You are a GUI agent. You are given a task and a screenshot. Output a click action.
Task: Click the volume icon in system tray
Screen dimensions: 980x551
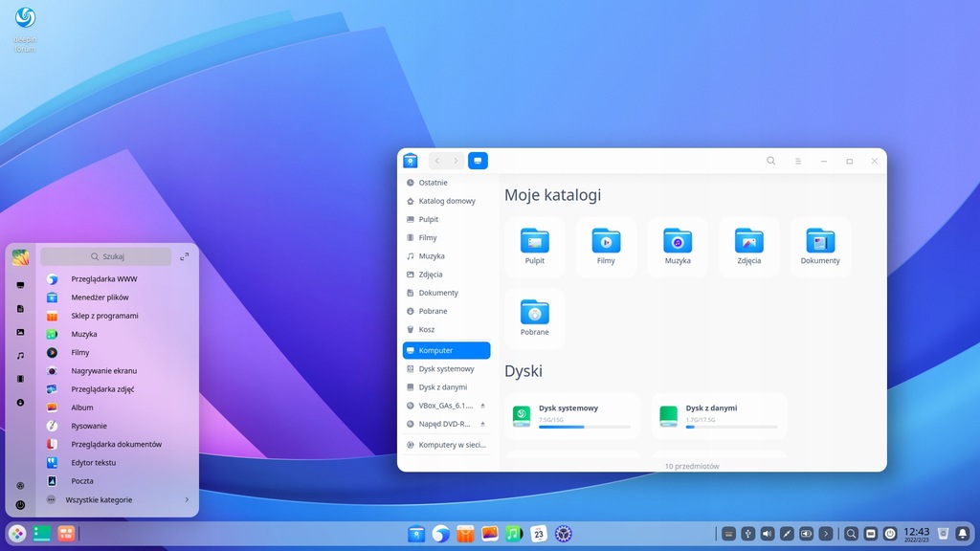pos(767,534)
